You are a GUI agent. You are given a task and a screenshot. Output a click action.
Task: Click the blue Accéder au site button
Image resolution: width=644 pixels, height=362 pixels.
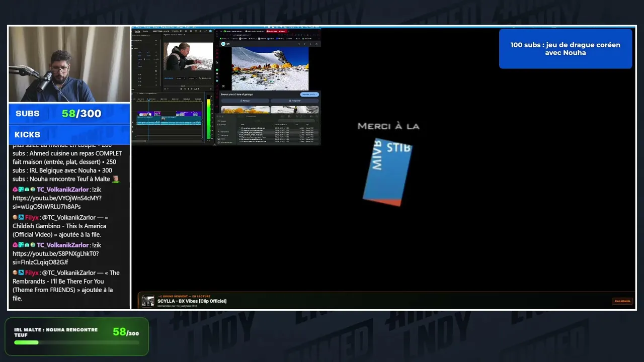[309, 94]
